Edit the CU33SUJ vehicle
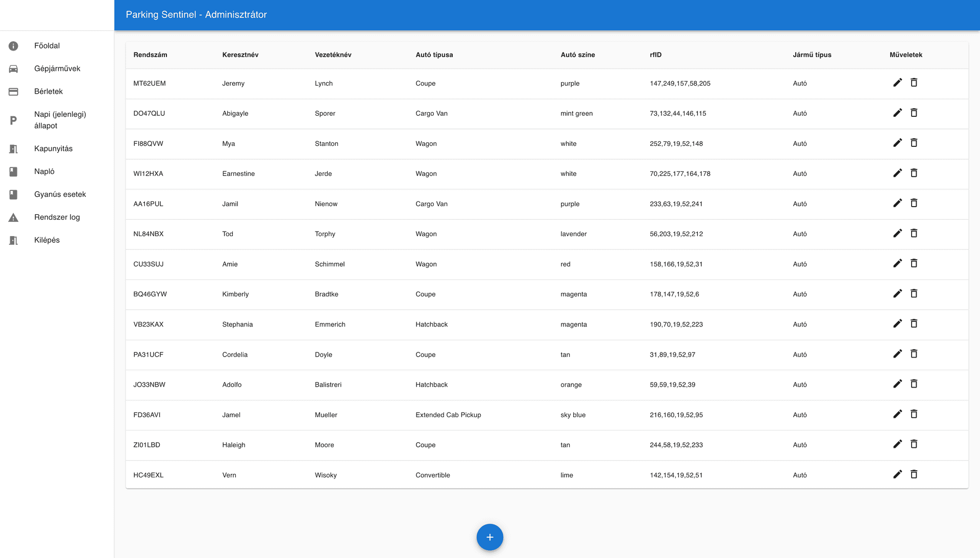This screenshot has width=980, height=558. 898,263
